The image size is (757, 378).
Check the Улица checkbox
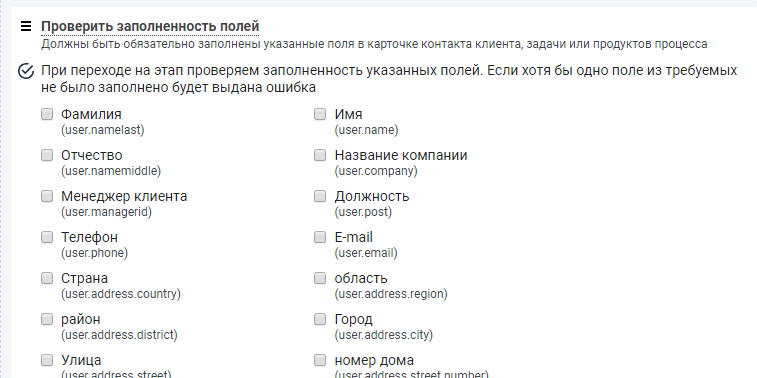[x=47, y=360]
